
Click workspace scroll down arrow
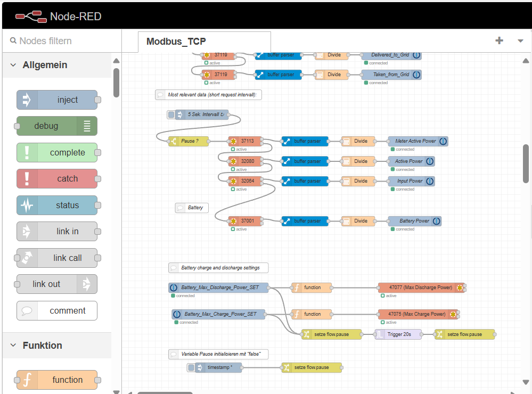coord(526,382)
